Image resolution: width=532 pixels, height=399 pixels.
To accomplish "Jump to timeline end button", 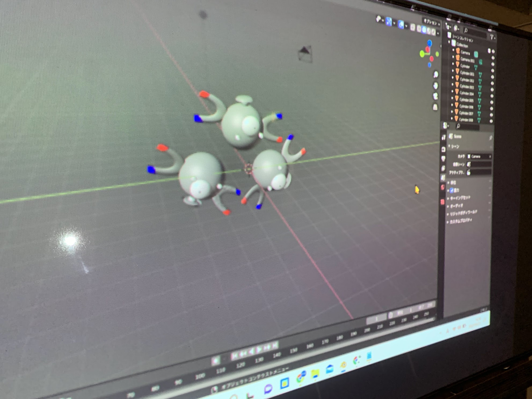I will (275, 345).
